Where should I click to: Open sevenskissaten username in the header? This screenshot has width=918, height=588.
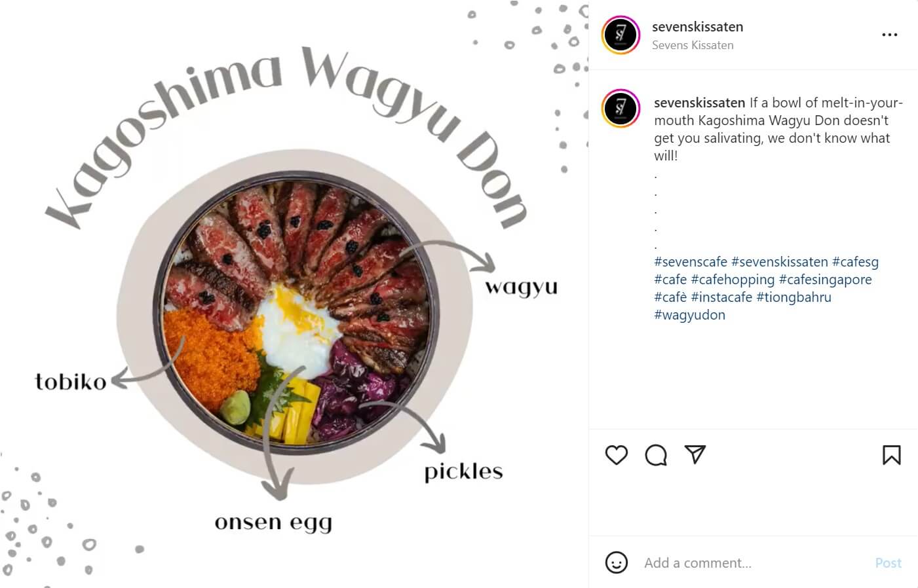coord(697,27)
